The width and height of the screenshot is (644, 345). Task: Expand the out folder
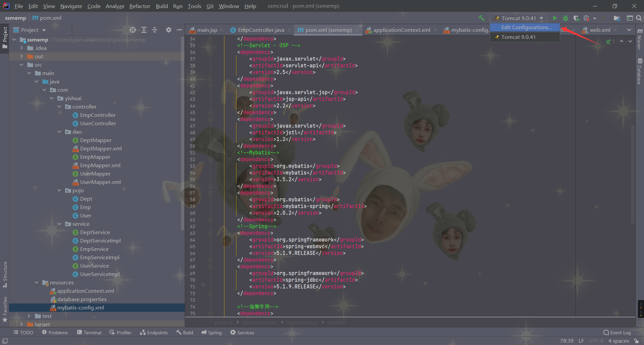coord(22,56)
